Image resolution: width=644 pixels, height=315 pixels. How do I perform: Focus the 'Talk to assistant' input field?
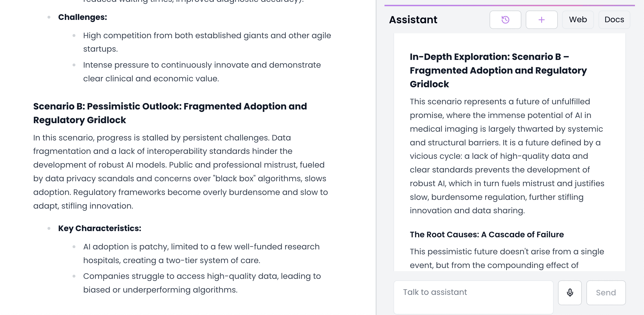473,297
